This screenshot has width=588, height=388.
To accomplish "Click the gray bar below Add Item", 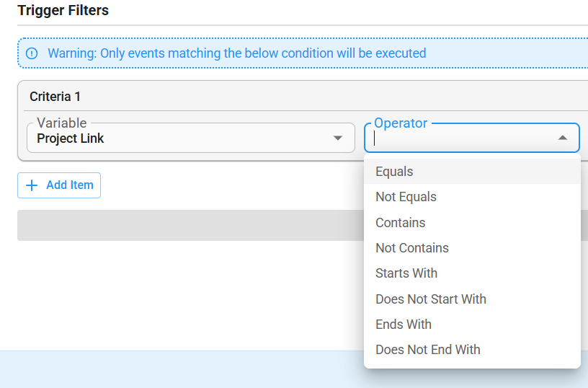I will (190, 225).
